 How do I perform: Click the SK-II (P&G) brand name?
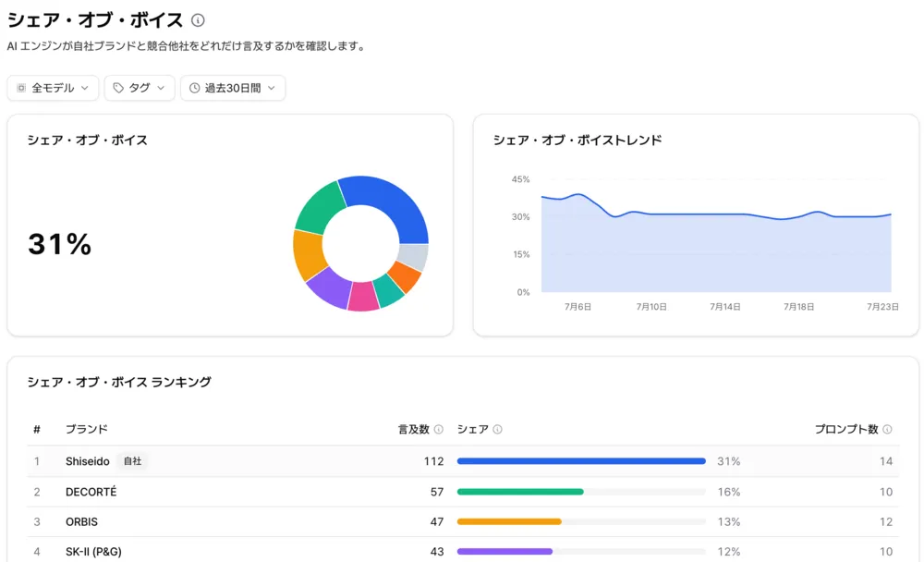pyautogui.click(x=93, y=552)
